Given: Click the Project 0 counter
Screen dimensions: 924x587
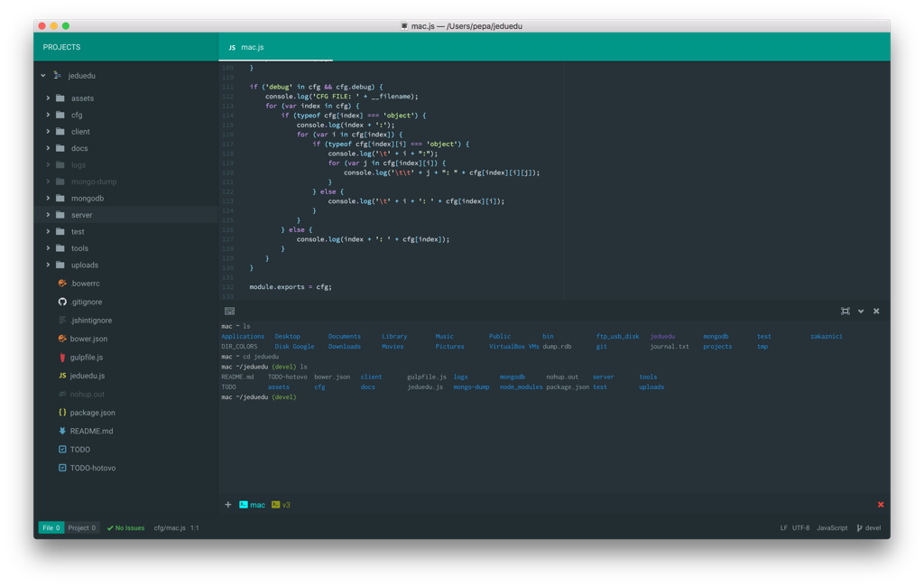Looking at the screenshot, I should 81,527.
